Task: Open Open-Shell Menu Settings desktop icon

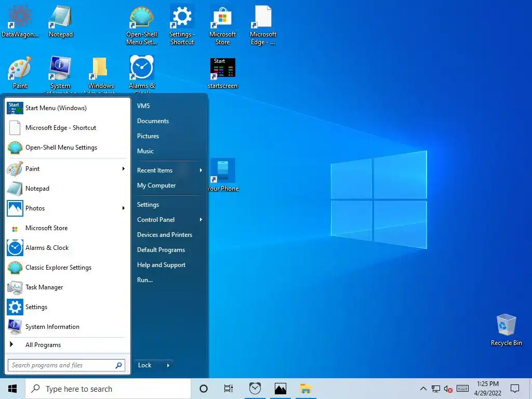Action: 141,25
